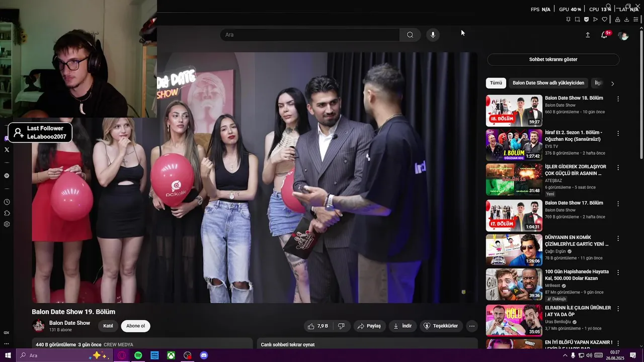
Task: Open the Easy Setup sliders icon
Action: 635,20
